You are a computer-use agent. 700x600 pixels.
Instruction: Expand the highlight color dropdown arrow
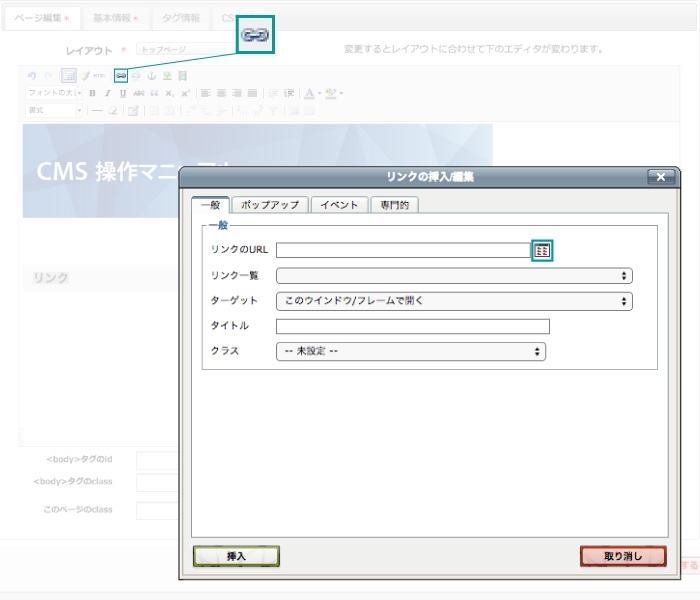pyautogui.click(x=341, y=93)
